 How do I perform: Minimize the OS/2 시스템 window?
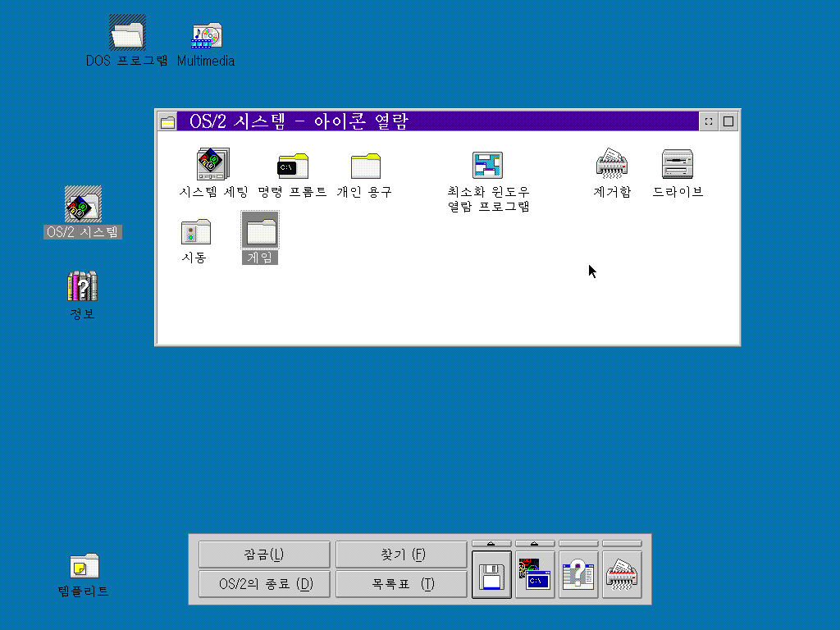click(708, 121)
